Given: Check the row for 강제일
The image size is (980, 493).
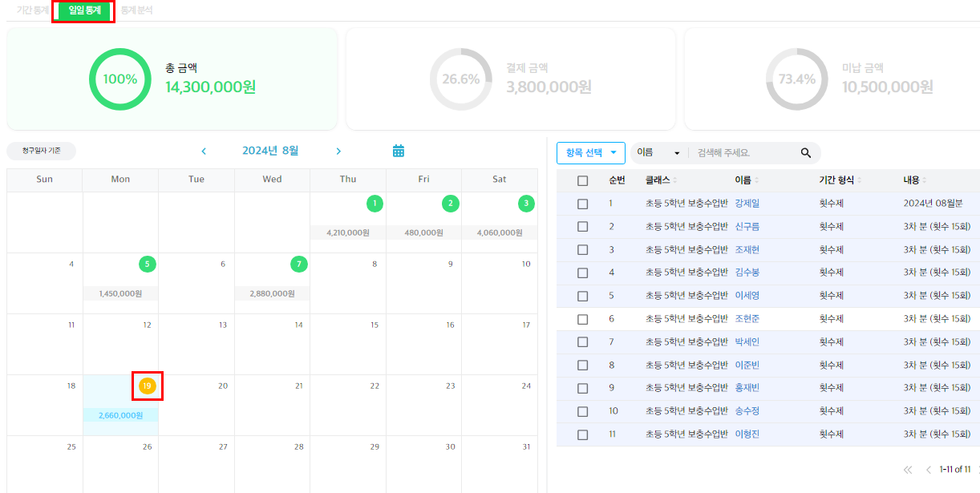Looking at the screenshot, I should click(x=583, y=204).
